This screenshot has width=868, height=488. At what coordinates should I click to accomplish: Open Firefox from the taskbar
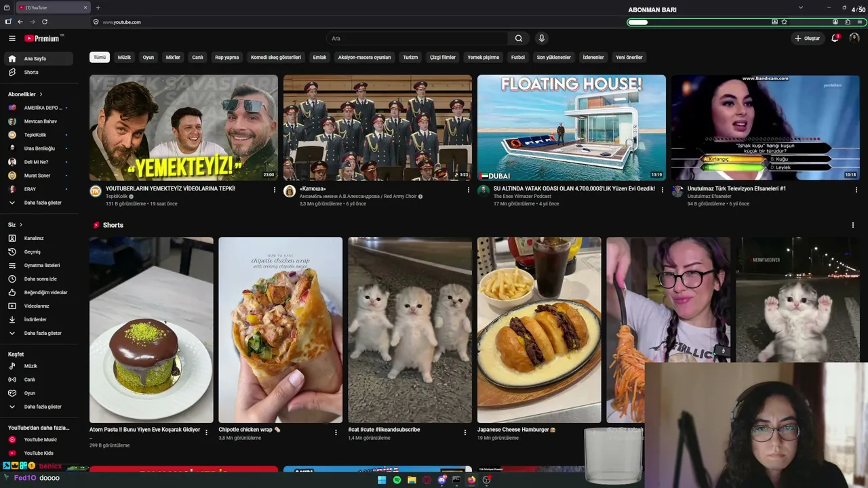tap(471, 480)
